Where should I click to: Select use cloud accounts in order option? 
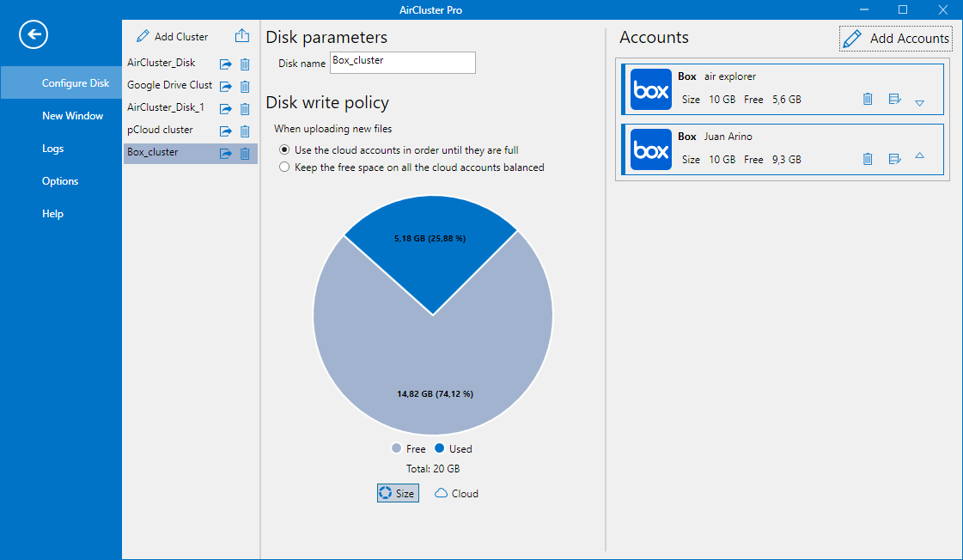(284, 150)
